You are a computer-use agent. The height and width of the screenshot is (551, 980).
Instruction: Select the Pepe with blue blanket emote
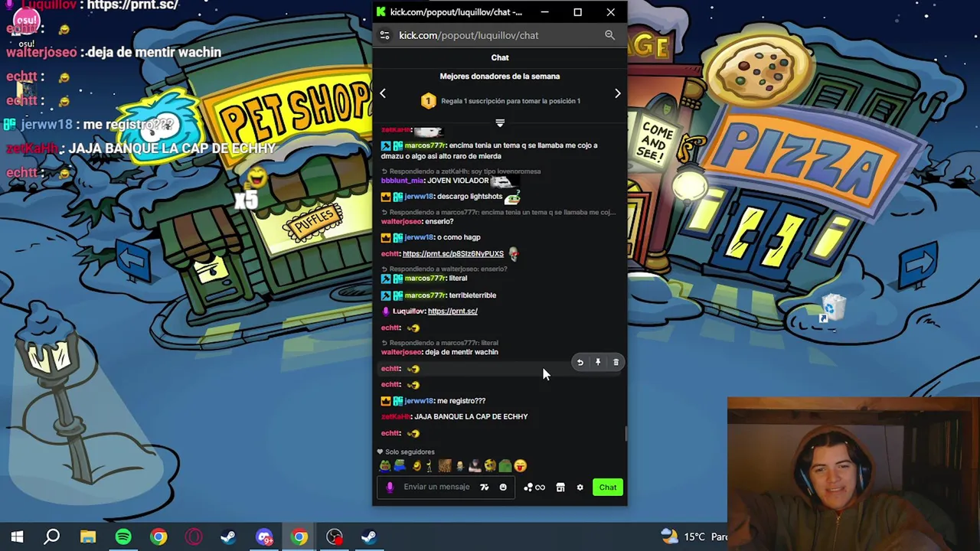[400, 466]
